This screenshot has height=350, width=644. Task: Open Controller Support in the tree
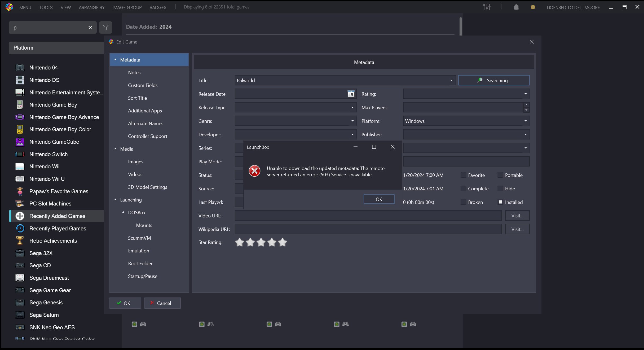pos(147,136)
